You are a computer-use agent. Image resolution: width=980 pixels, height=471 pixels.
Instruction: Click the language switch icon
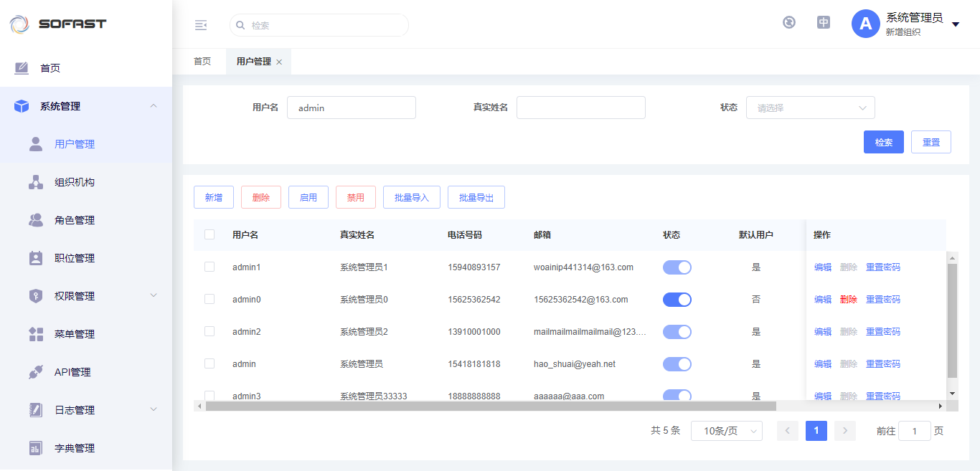click(824, 22)
